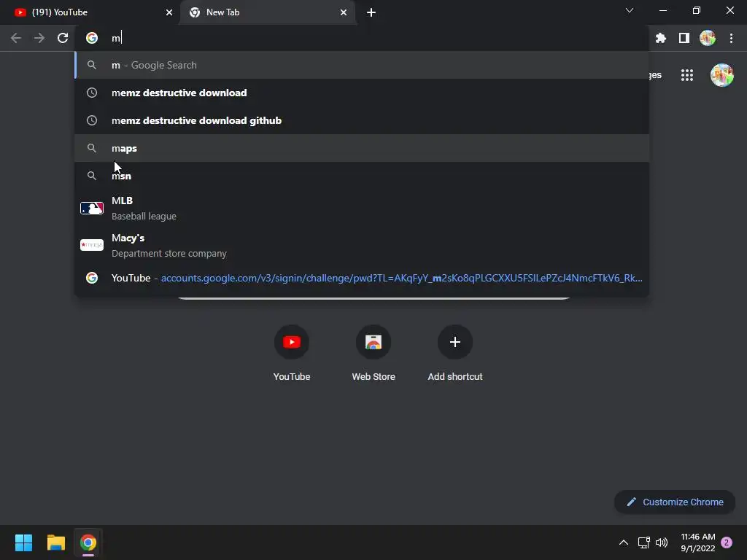
Task: Open the network tray icon
Action: [x=643, y=542]
